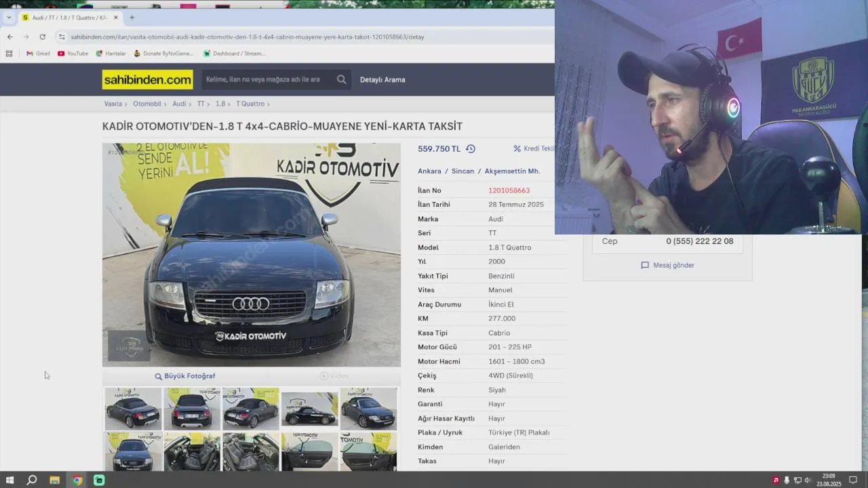This screenshot has width=868, height=488.
Task: Select the fourth thumbnail showing side view
Action: [x=310, y=409]
